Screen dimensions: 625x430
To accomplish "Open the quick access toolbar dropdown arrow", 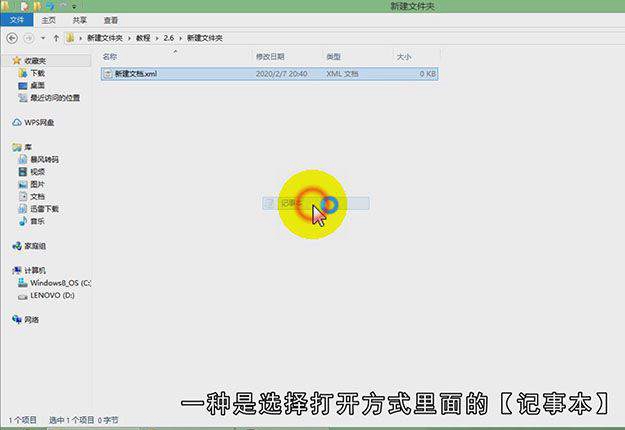I will point(74,6).
